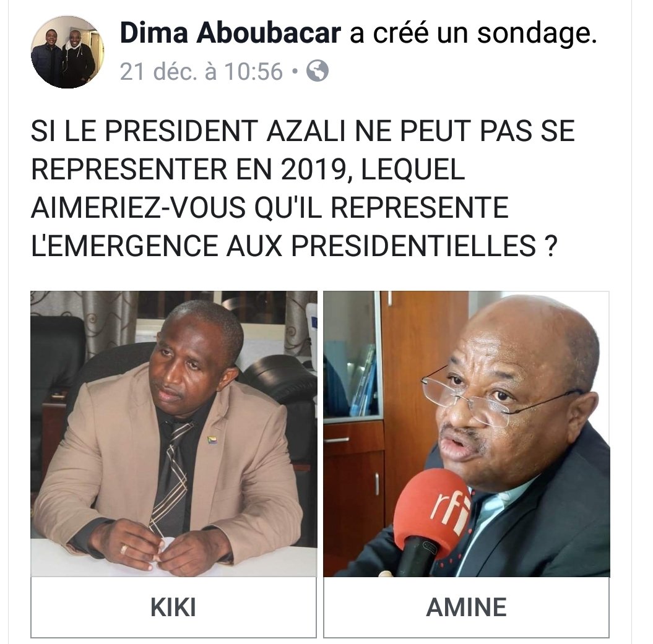Click the Dima Aboubacar name link
Viewport: 653px width, 644px height.
[231, 33]
